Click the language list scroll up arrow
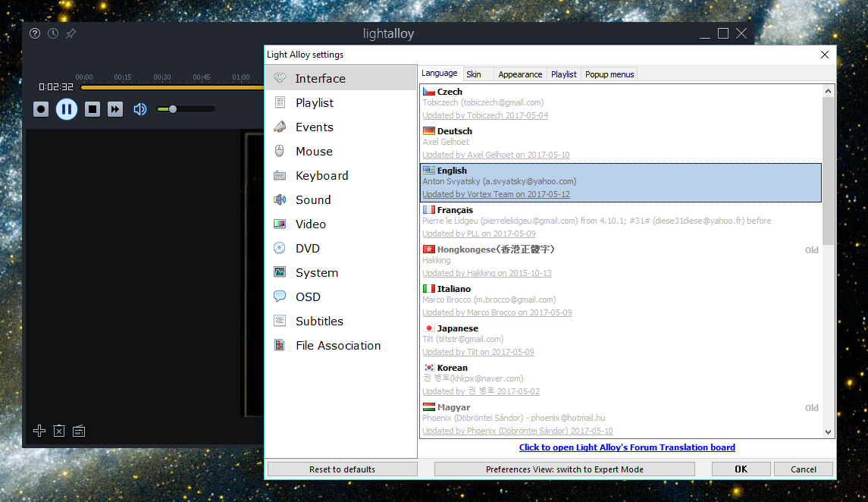The width and height of the screenshot is (868, 502). click(x=828, y=91)
